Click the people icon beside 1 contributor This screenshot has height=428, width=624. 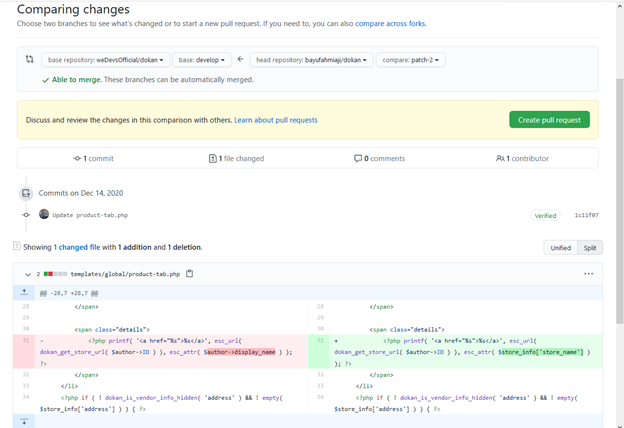click(x=500, y=158)
